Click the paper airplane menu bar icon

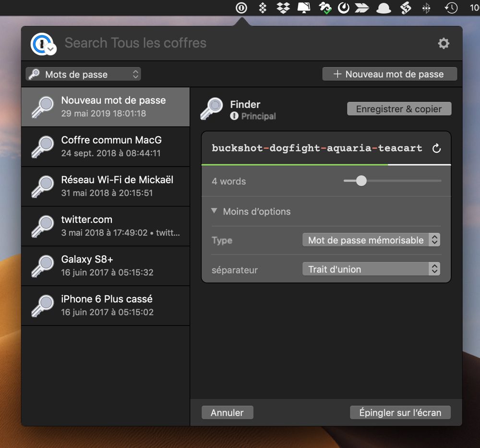pos(361,8)
